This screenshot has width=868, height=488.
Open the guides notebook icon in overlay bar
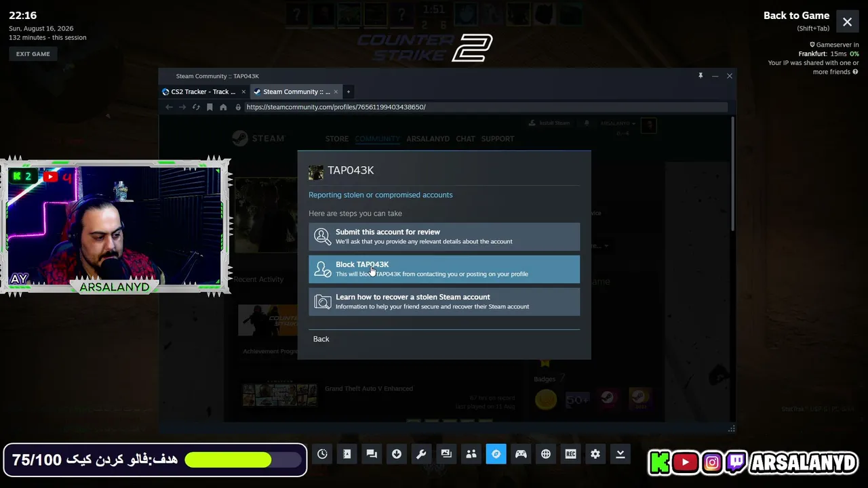[347, 454]
